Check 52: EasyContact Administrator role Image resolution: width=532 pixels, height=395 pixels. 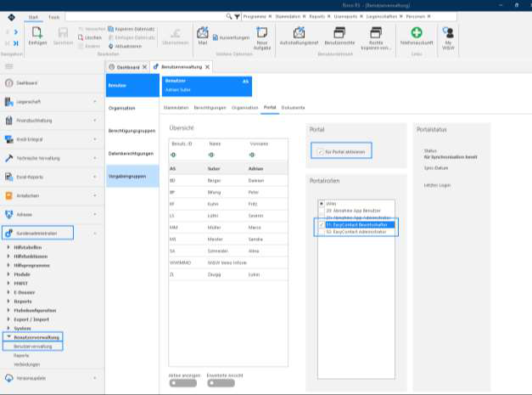click(x=322, y=232)
